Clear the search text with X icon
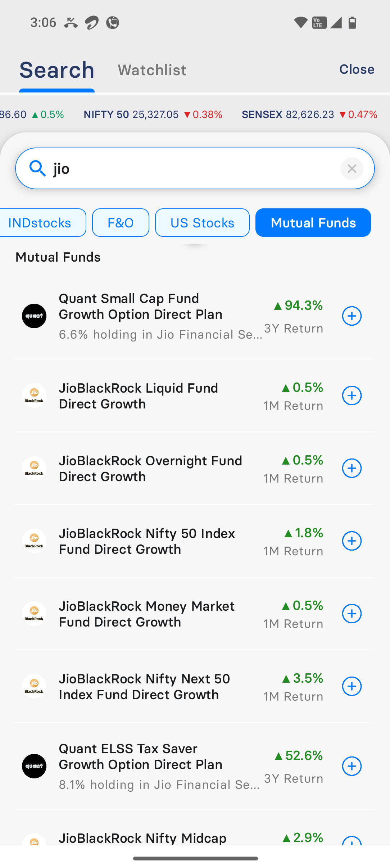The width and height of the screenshot is (390, 868). coord(352,168)
